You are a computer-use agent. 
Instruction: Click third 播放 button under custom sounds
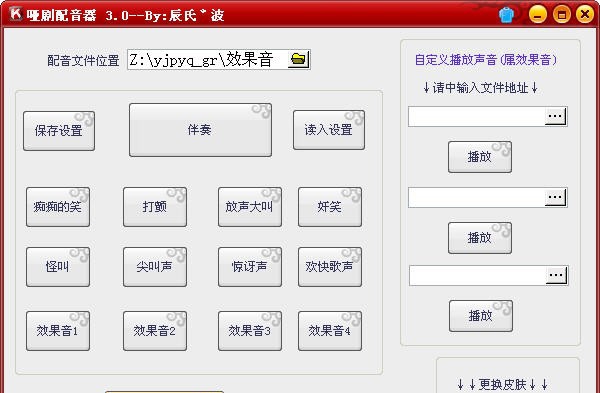pyautogui.click(x=481, y=316)
